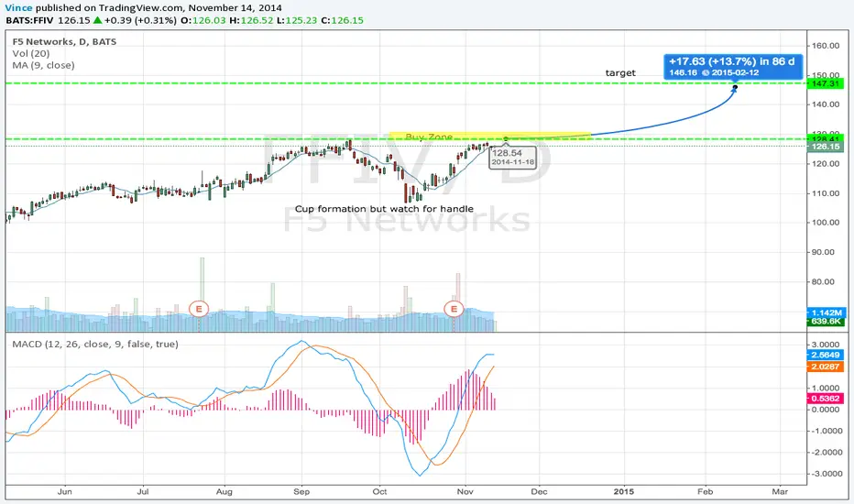Select the MACD (12, 26, close, 9) label
The width and height of the screenshot is (854, 504).
coord(95,345)
